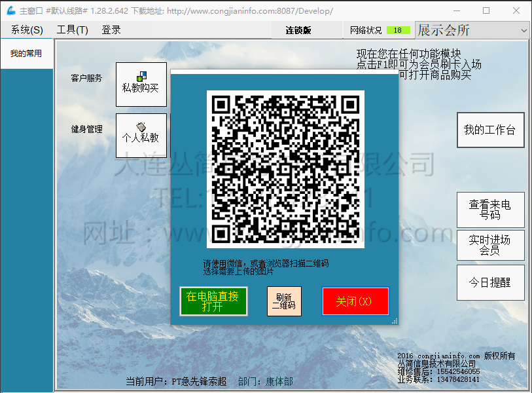Open the 个人私教 module

[141, 135]
